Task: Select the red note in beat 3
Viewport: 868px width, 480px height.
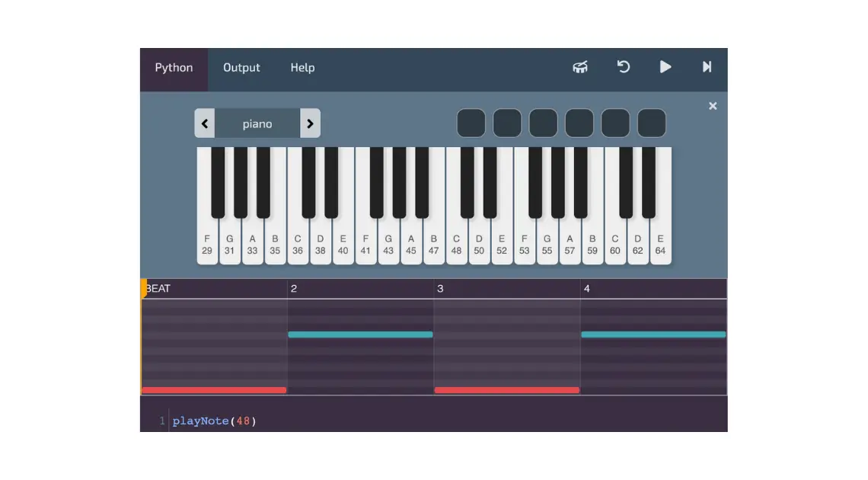Action: coord(507,390)
